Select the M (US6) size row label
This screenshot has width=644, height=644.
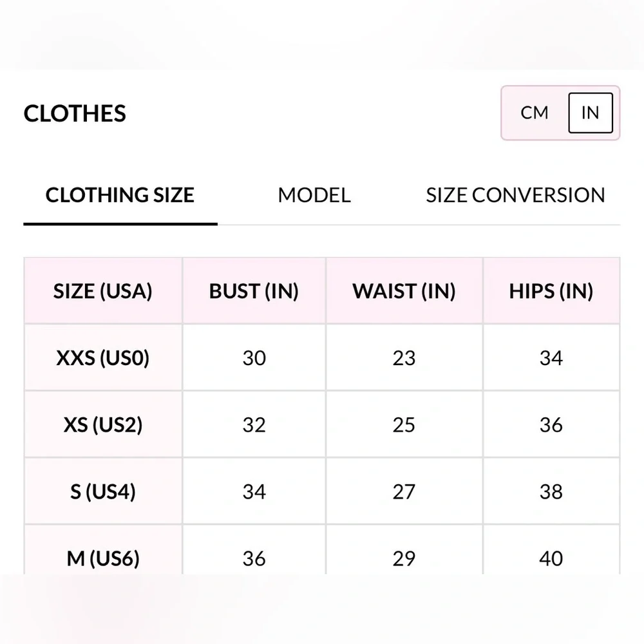point(103,558)
